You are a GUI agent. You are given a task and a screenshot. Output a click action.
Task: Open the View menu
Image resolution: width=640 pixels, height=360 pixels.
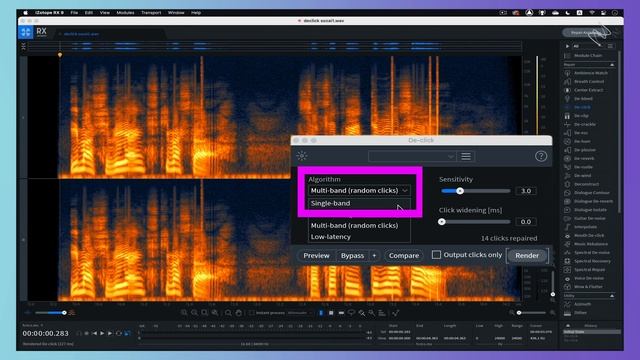[x=104, y=13]
